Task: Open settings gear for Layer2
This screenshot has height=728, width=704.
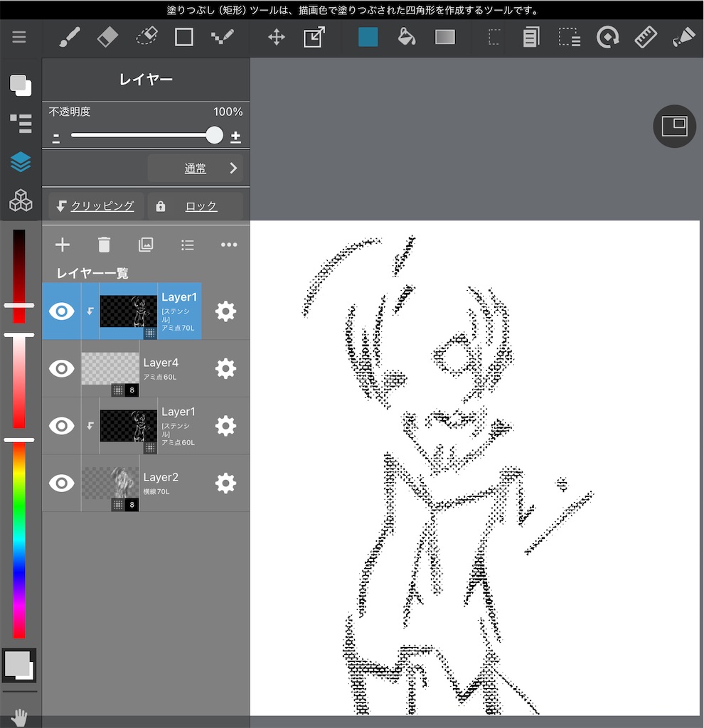Action: coord(225,483)
